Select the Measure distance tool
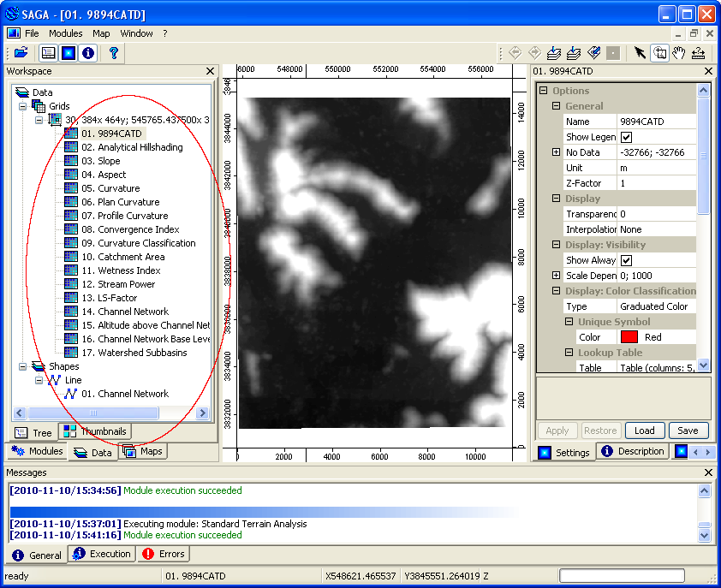Screen dimensions: 721x588 click(698, 53)
